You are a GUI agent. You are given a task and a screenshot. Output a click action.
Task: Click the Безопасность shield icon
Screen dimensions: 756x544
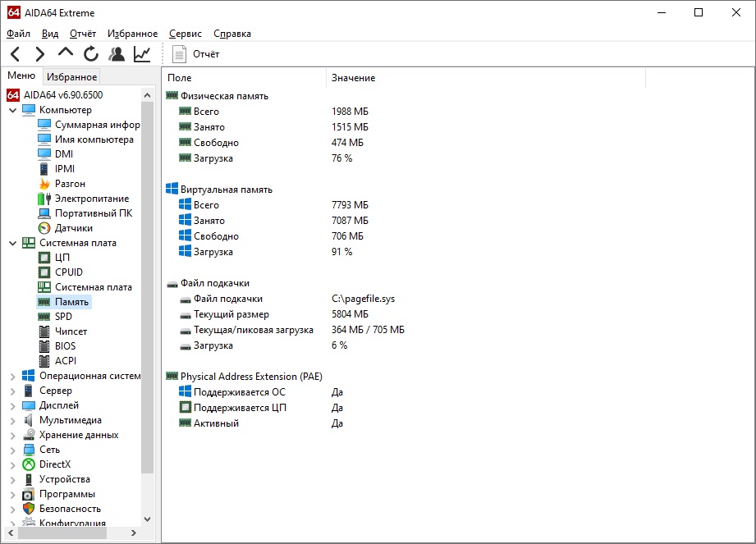click(x=29, y=509)
